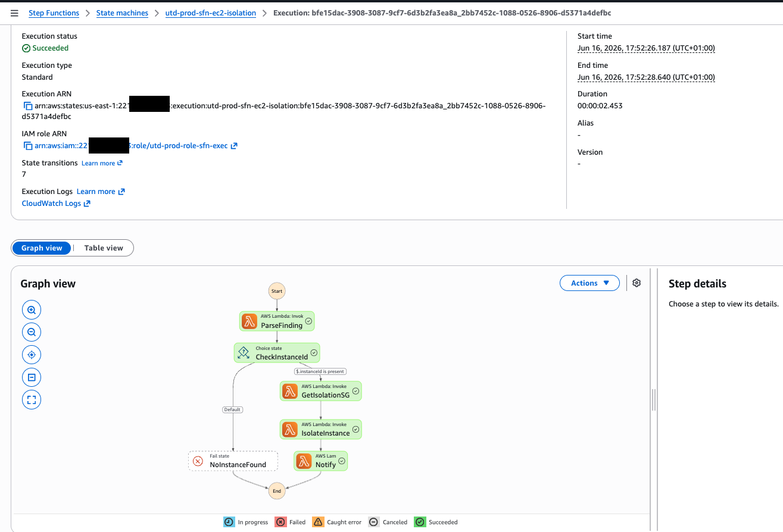Open graph settings gear icon
The height and width of the screenshot is (532, 783).
click(637, 283)
